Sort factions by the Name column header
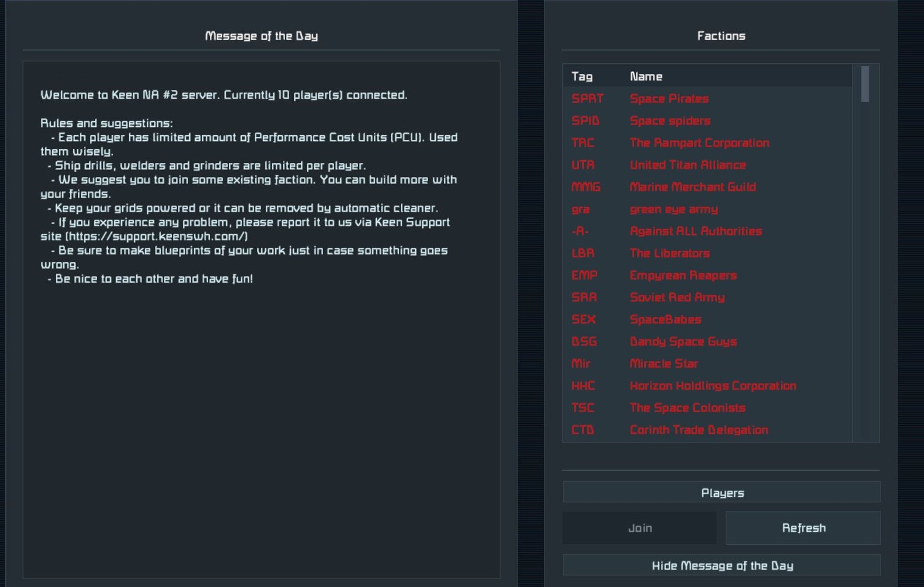The image size is (924, 587). point(646,76)
